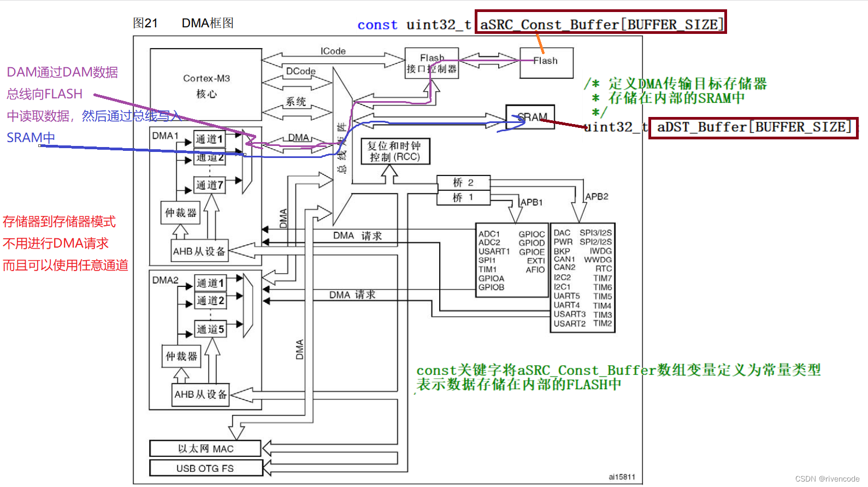Click the 'GPIOE' peripheral entry

pyautogui.click(x=532, y=252)
